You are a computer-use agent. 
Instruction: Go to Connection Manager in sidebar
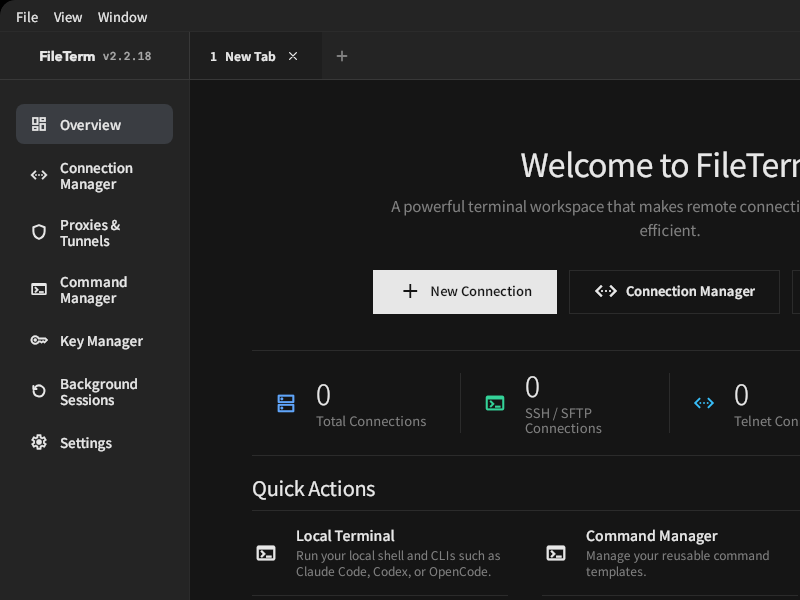[94, 176]
